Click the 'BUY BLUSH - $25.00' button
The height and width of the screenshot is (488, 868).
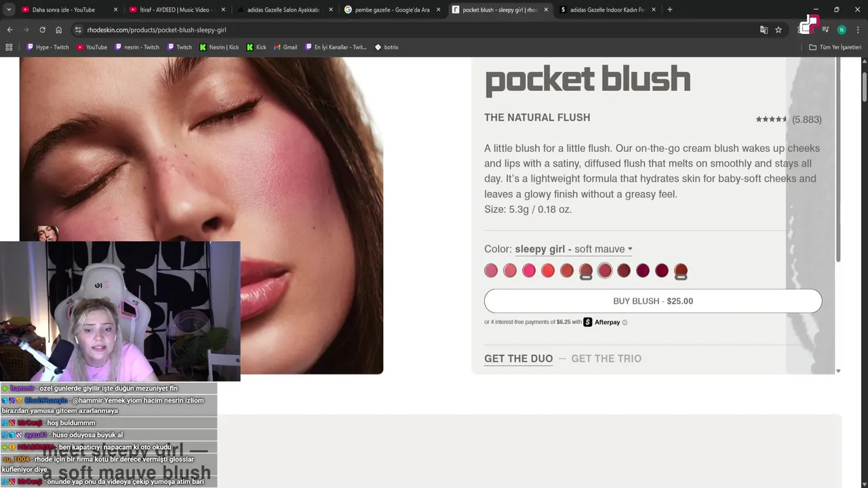(x=653, y=301)
